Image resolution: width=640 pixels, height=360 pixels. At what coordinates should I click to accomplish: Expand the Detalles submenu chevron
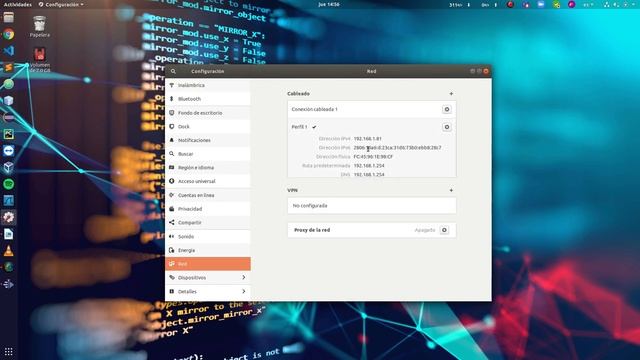(x=244, y=291)
